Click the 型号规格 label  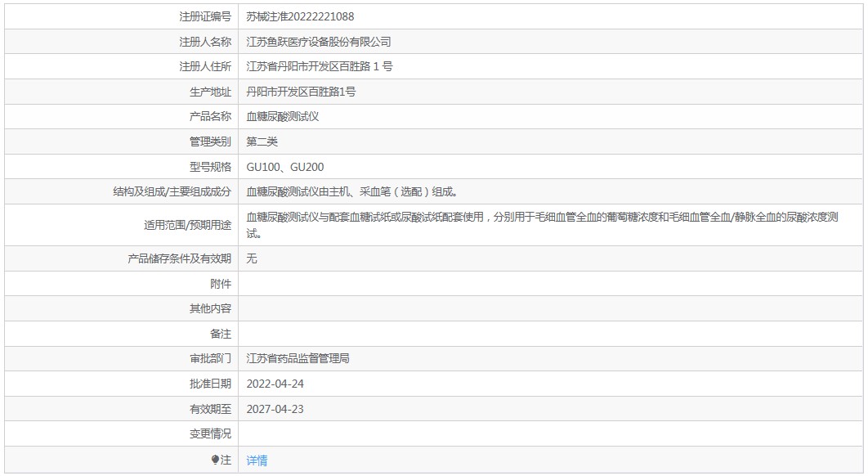[210, 167]
